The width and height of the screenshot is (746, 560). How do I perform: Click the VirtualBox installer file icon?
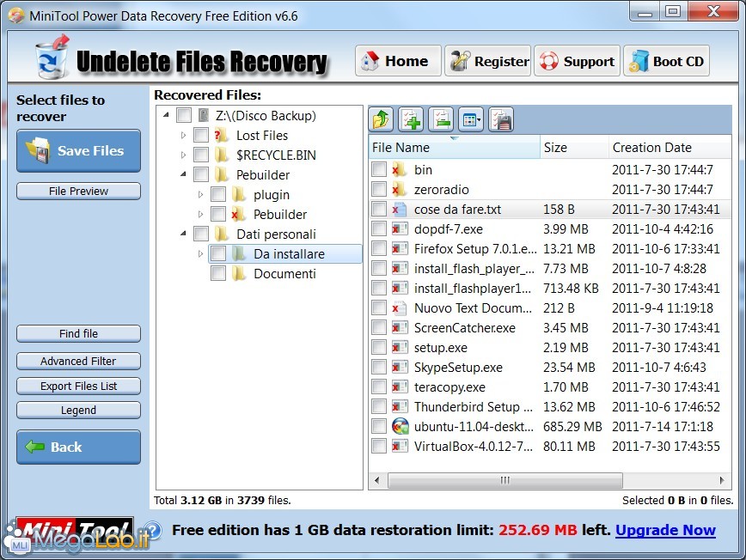[400, 447]
